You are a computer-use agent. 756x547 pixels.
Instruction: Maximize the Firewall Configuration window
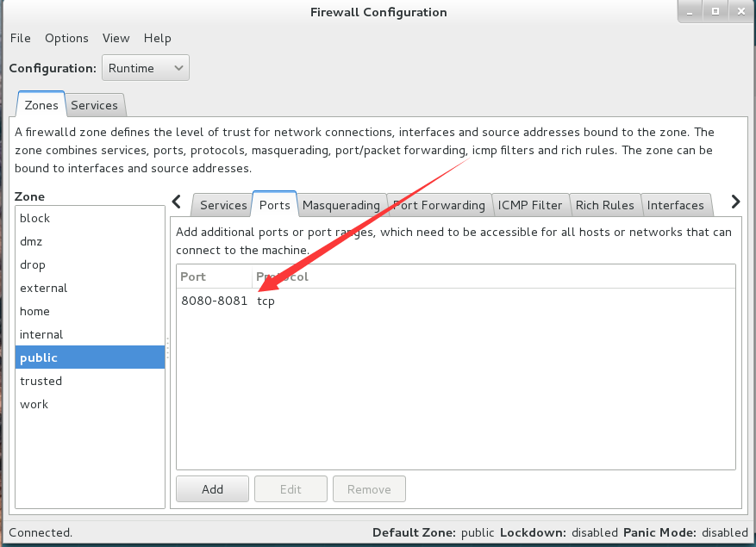pyautogui.click(x=715, y=11)
